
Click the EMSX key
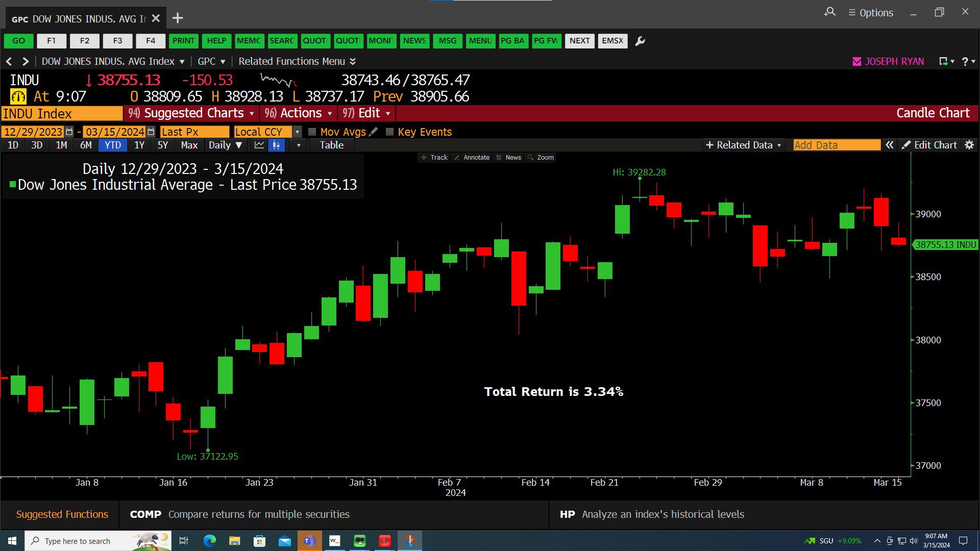click(x=612, y=41)
